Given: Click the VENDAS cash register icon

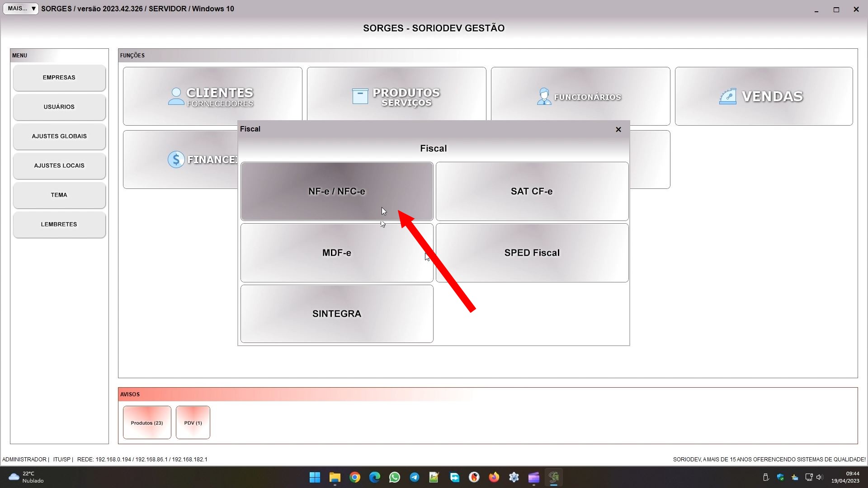Looking at the screenshot, I should click(x=727, y=96).
